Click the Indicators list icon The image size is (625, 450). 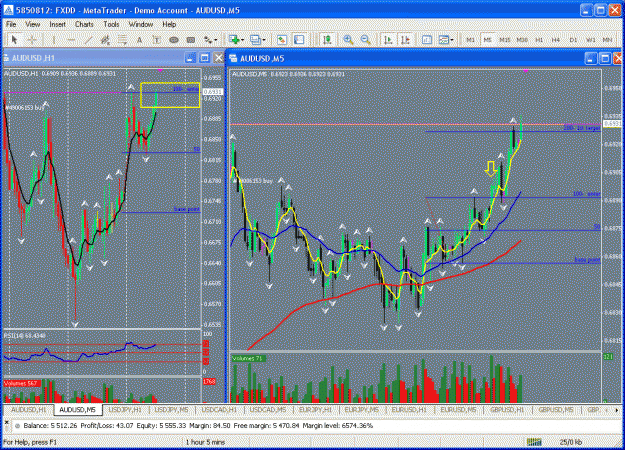click(427, 40)
